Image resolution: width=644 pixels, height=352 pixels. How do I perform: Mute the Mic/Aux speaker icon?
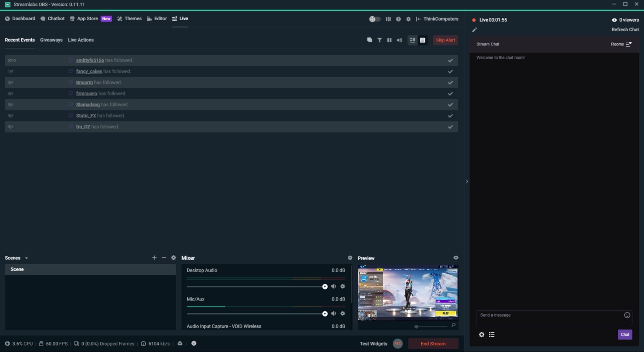point(333,313)
